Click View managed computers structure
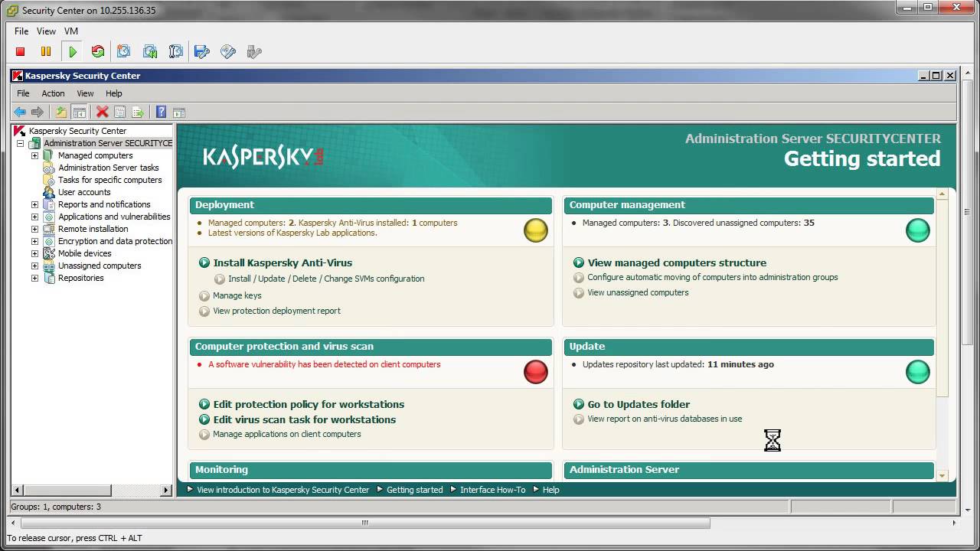Screen dimensions: 980x551 [677, 262]
